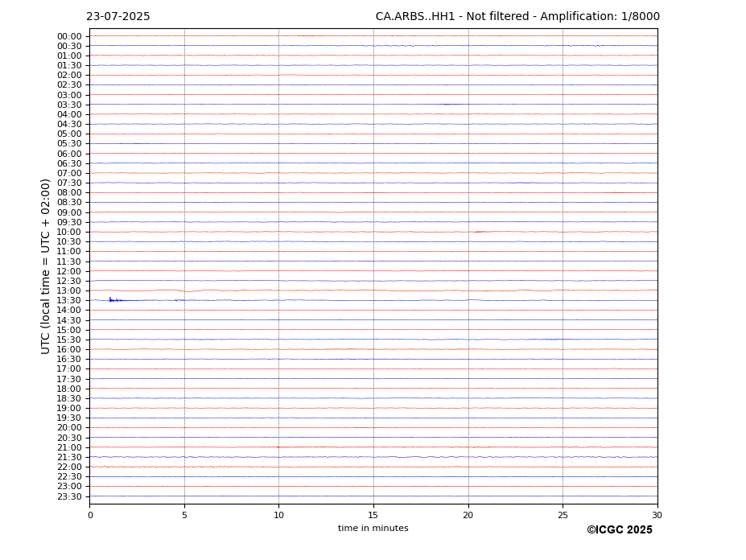This screenshot has width=746, height=560.
Task: Click the x-axis tick label 5
Action: 184,515
